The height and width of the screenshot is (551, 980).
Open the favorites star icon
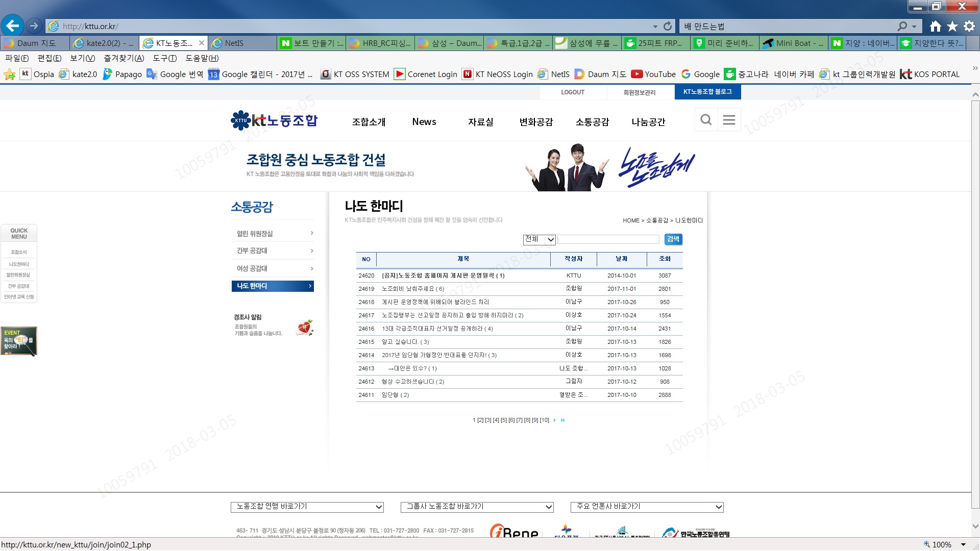click(952, 26)
